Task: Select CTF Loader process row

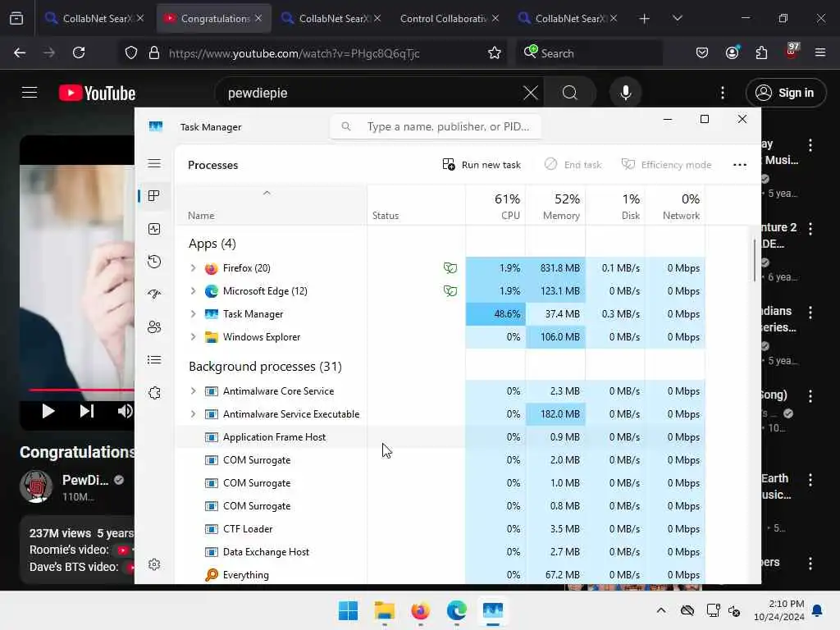Action: click(440, 529)
